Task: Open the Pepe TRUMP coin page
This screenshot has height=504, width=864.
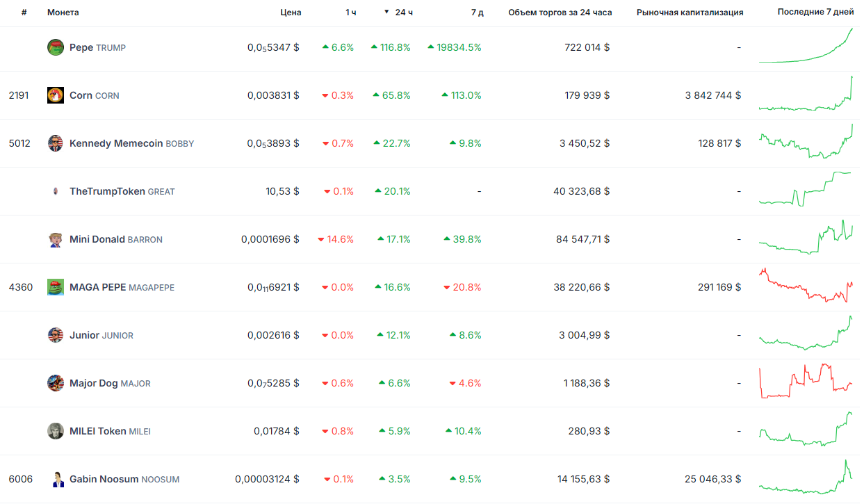Action: pyautogui.click(x=97, y=47)
